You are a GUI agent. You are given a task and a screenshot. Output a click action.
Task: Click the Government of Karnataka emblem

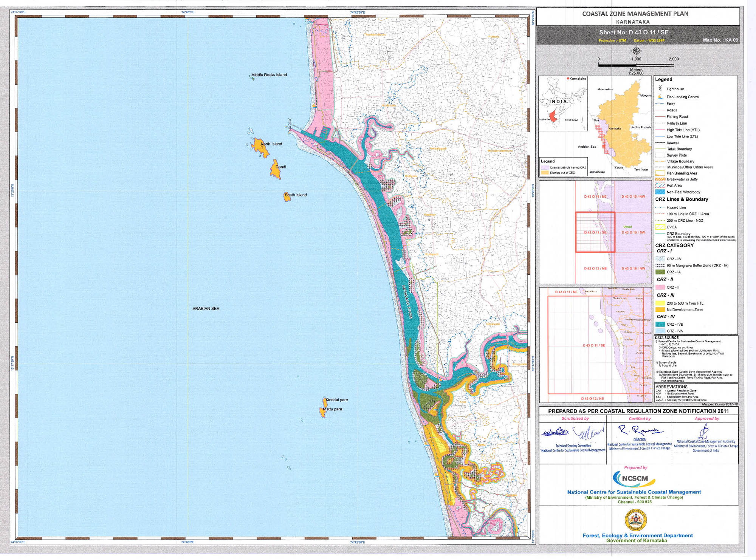pos(636,520)
